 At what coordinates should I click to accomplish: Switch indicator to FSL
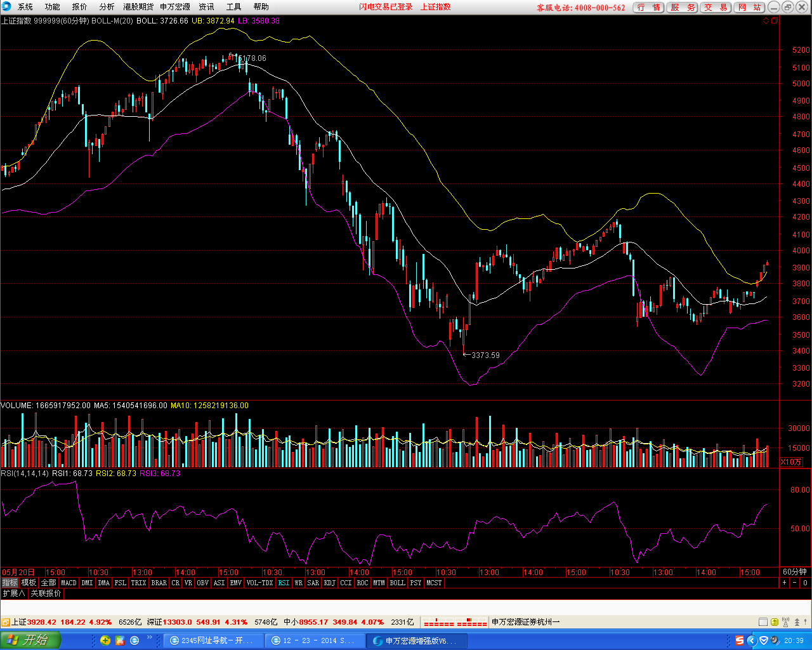click(121, 583)
